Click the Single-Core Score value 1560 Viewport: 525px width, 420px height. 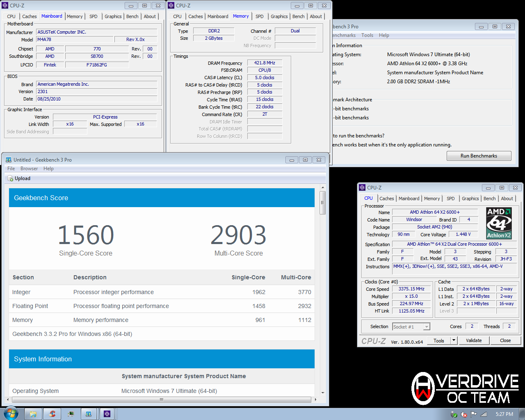tap(86, 235)
